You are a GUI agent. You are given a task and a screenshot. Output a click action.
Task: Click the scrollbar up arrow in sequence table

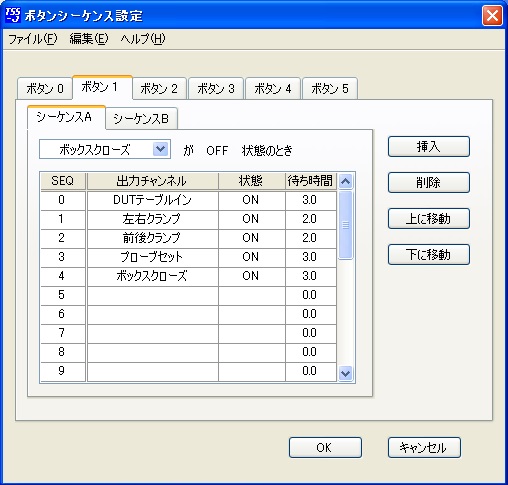click(345, 181)
